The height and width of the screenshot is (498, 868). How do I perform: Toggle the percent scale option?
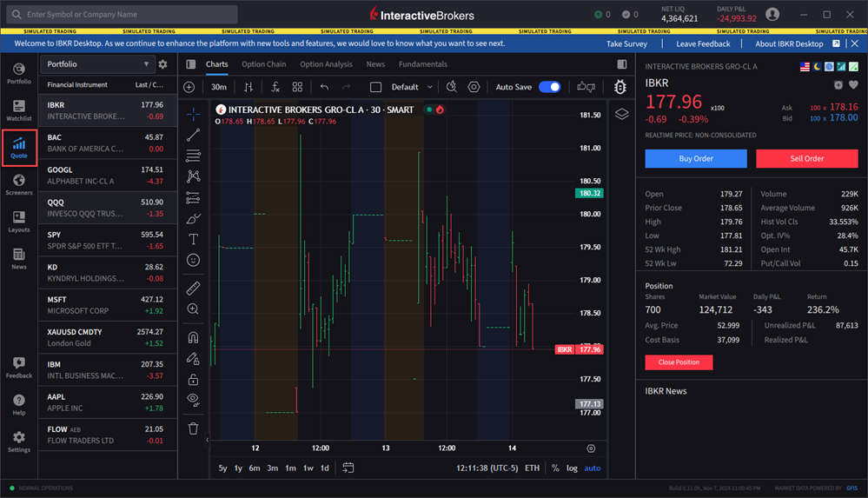[555, 468]
